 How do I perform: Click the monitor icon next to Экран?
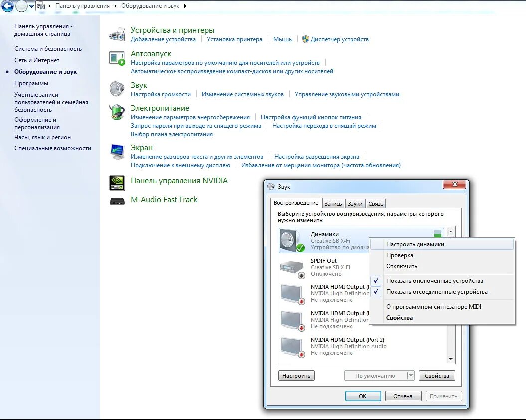(117, 152)
